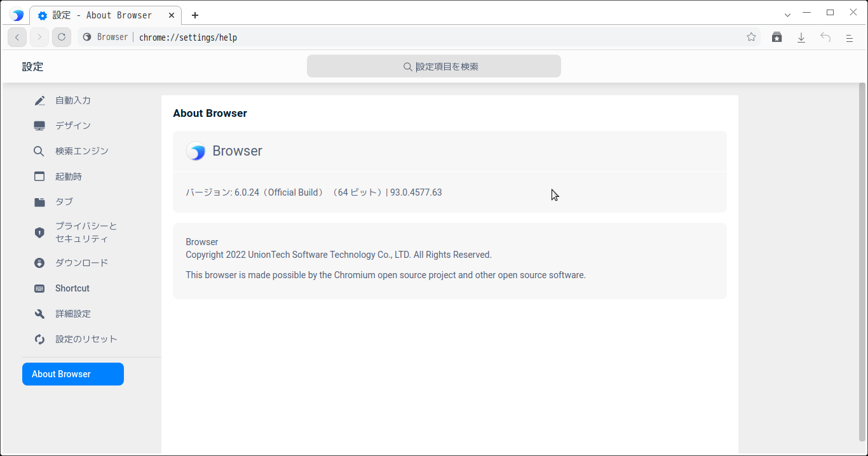
Task: Close the 設定 - About Browser tab
Action: tap(170, 15)
